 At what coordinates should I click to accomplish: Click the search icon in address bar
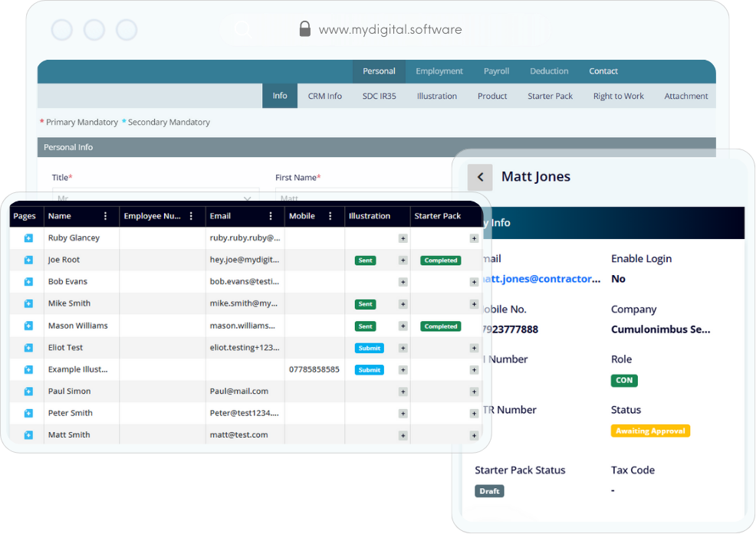243,30
